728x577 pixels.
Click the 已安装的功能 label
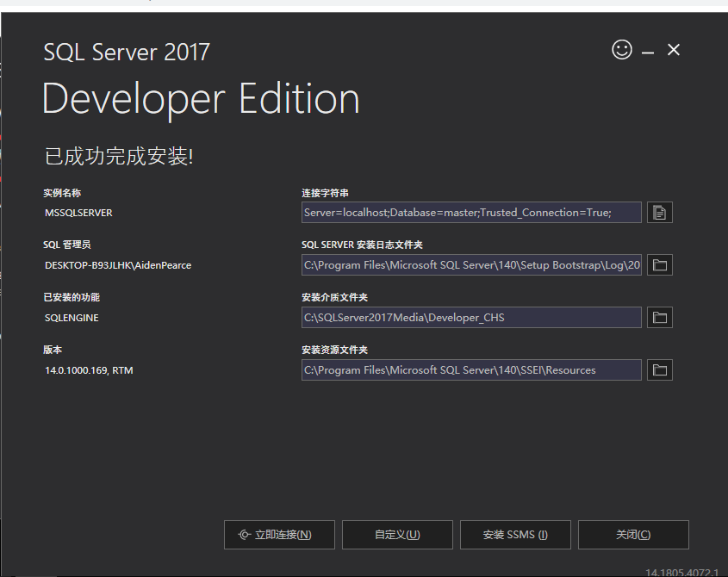pyautogui.click(x=72, y=297)
